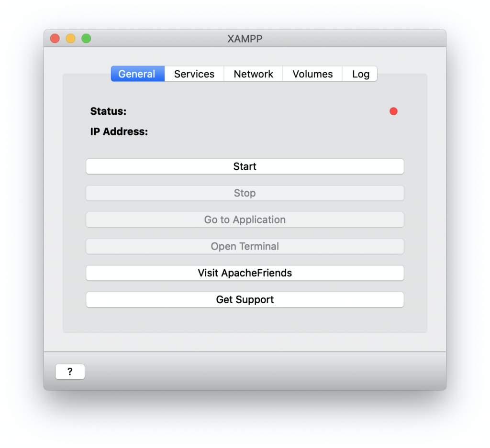Minimize the XAMPP window with yellow button
The image size is (490, 448).
[x=71, y=38]
